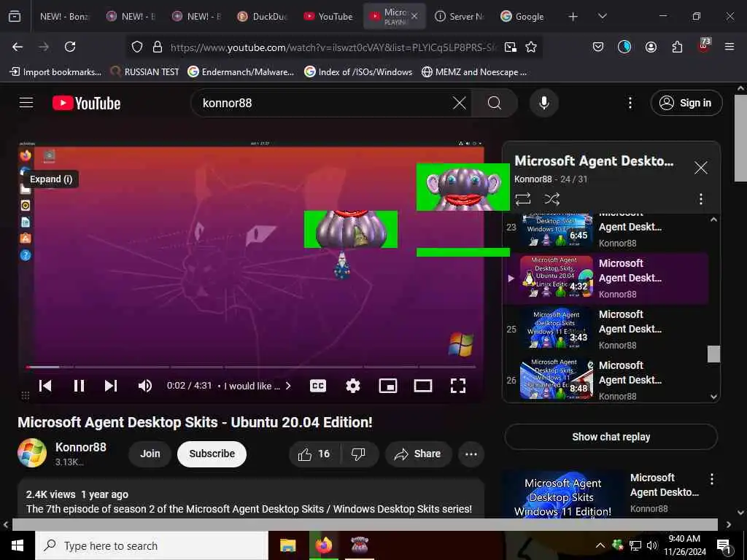This screenshot has height=560, width=747.
Task: Open the Firefox application hamburger menu
Action: point(729,47)
